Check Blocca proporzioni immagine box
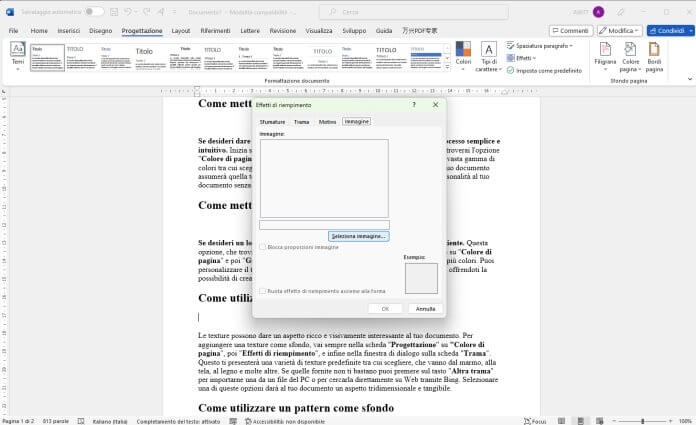The image size is (696, 425). [263, 247]
